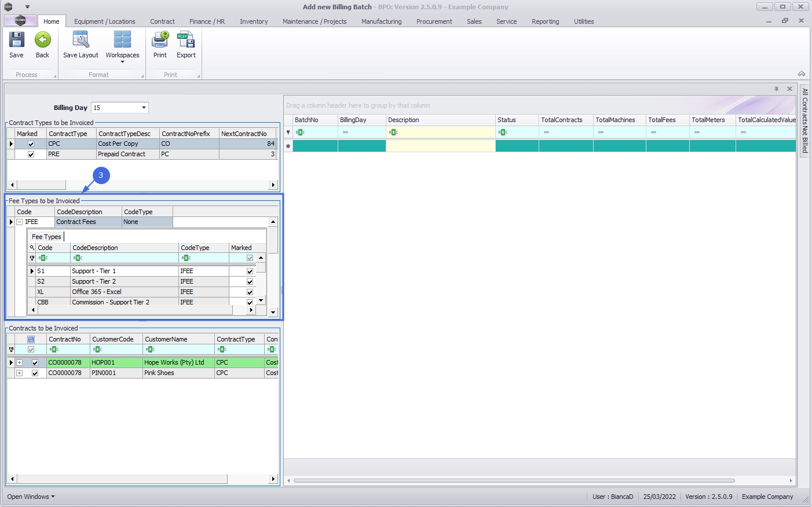Switch to the Inventory ribbon tab

pos(254,21)
